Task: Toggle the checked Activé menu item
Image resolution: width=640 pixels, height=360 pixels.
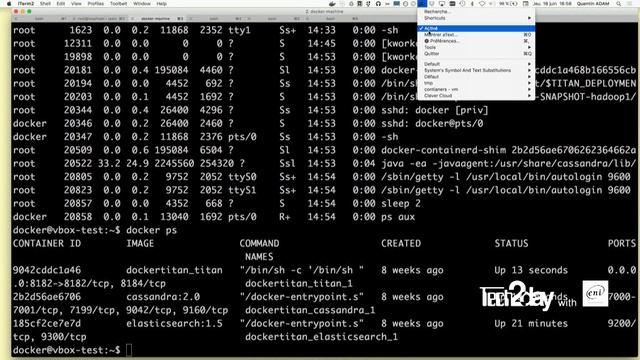Action: [x=476, y=28]
